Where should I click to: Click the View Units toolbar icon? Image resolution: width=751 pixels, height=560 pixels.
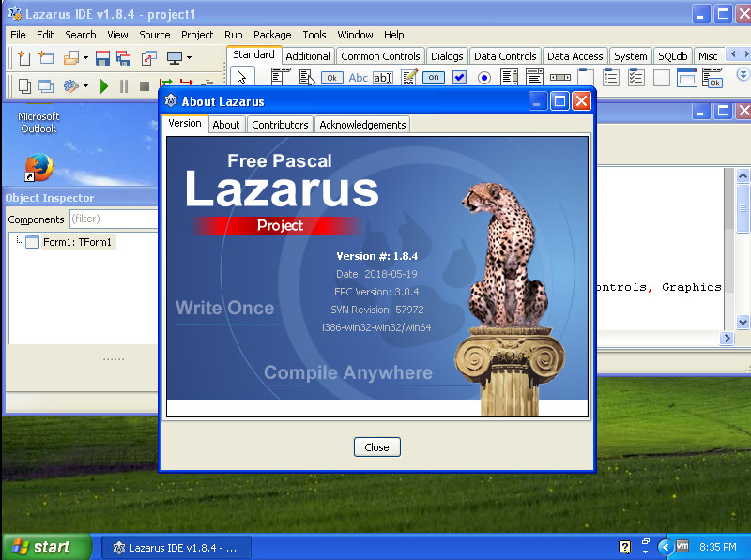point(24,86)
